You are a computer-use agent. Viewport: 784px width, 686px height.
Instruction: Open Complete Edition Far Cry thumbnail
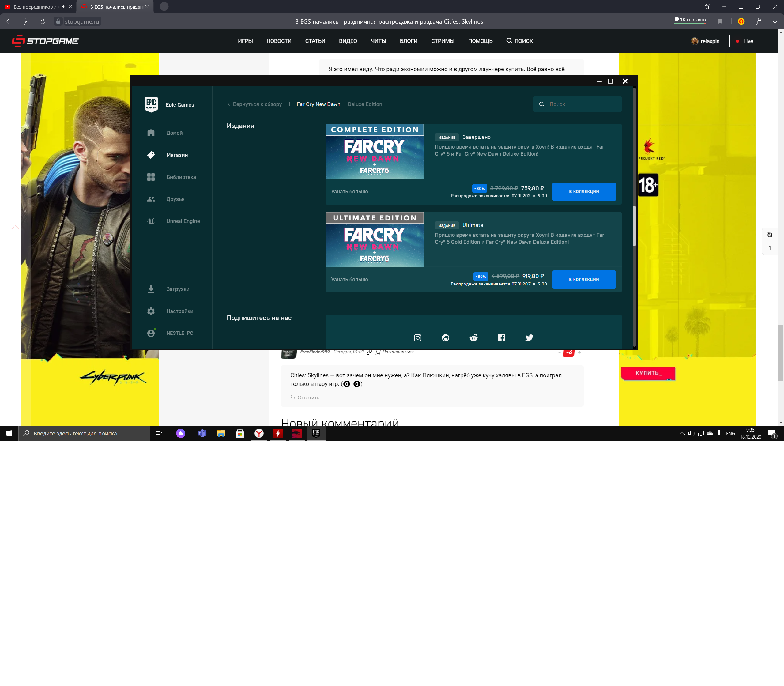(x=374, y=151)
